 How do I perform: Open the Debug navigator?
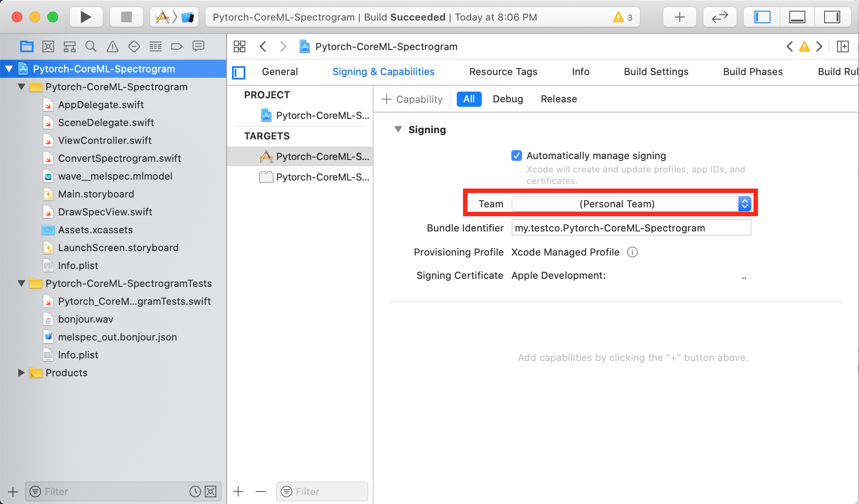pyautogui.click(x=155, y=46)
